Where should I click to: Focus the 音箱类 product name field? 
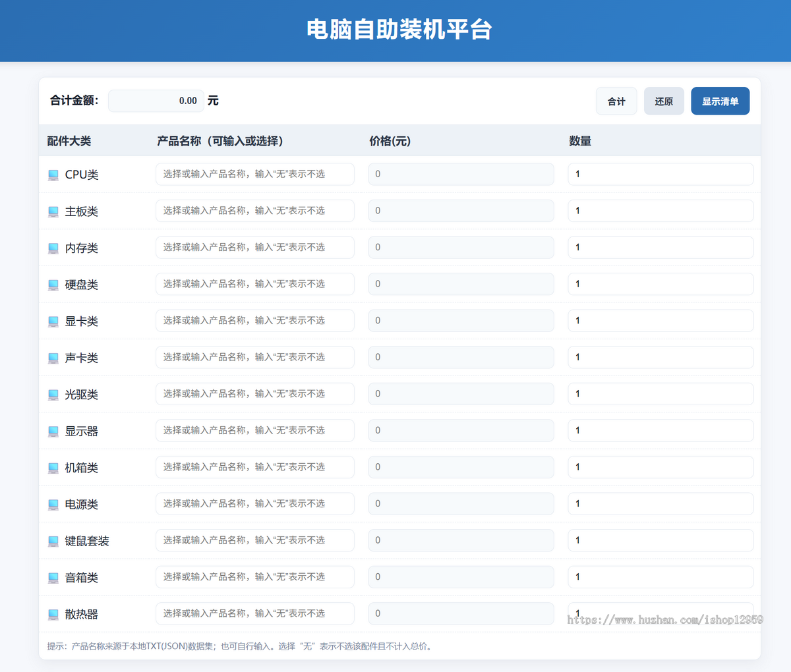tap(255, 576)
